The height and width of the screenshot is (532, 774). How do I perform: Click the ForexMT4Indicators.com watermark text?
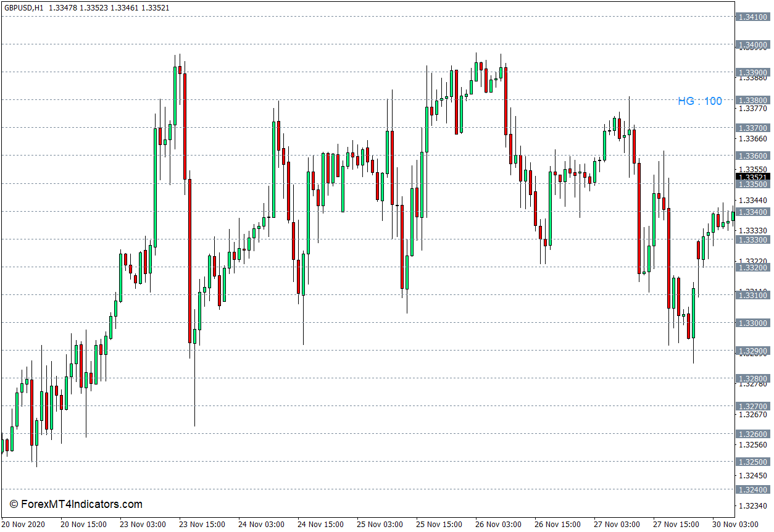click(x=76, y=504)
